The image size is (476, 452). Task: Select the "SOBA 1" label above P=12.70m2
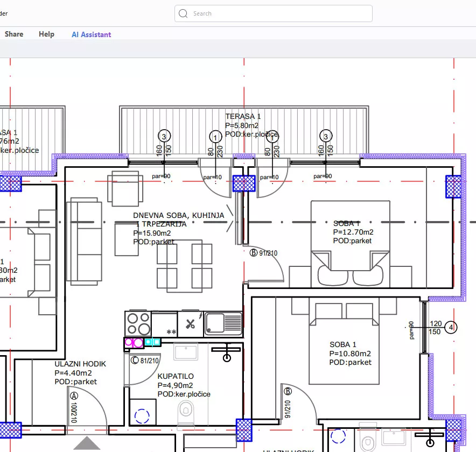pos(346,223)
